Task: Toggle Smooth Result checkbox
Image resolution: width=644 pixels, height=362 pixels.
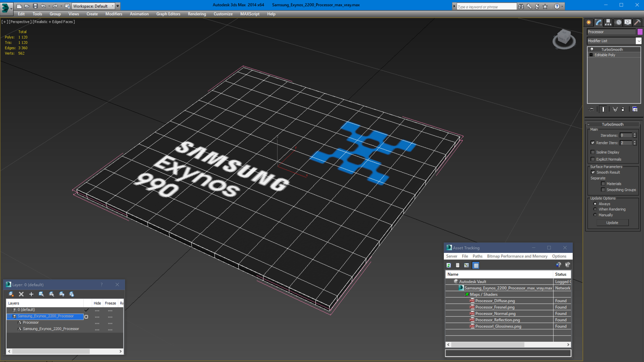Action: pos(593,172)
